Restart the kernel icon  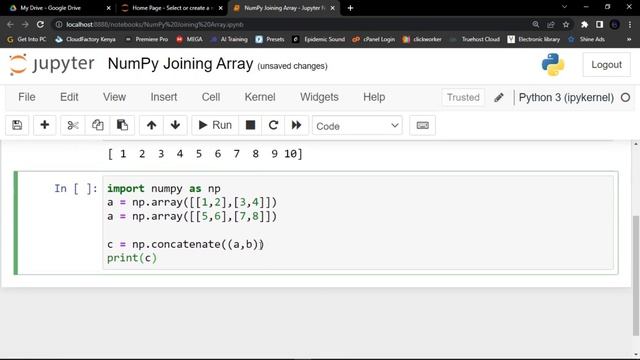273,125
